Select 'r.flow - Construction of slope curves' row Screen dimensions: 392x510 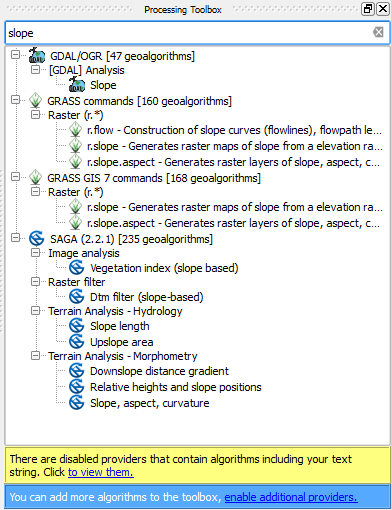234,130
